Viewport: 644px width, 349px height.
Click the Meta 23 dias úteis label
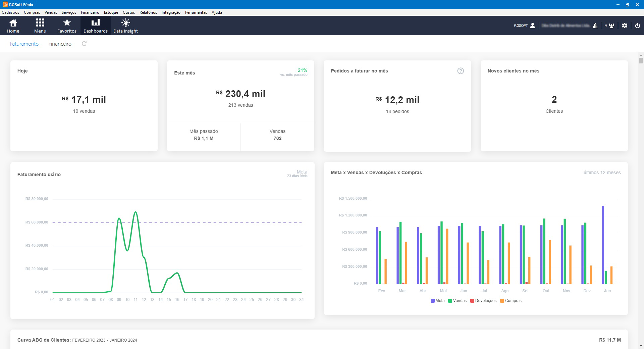[297, 173]
